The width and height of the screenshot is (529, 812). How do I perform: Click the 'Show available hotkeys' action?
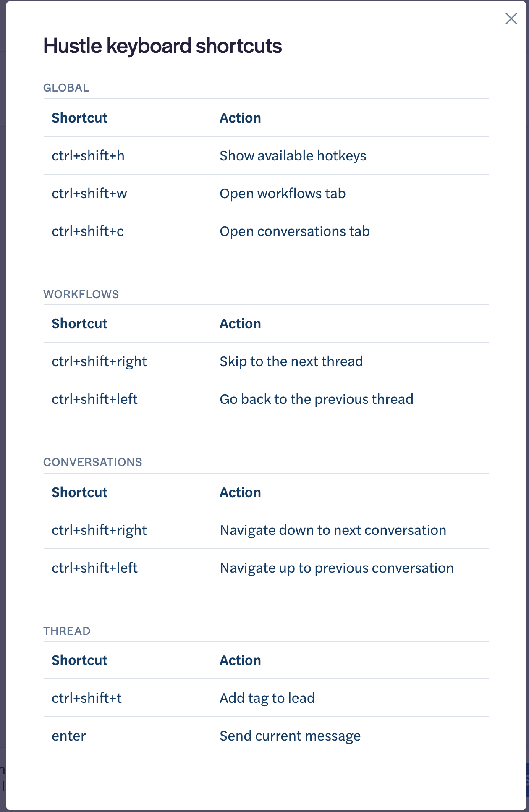point(293,156)
